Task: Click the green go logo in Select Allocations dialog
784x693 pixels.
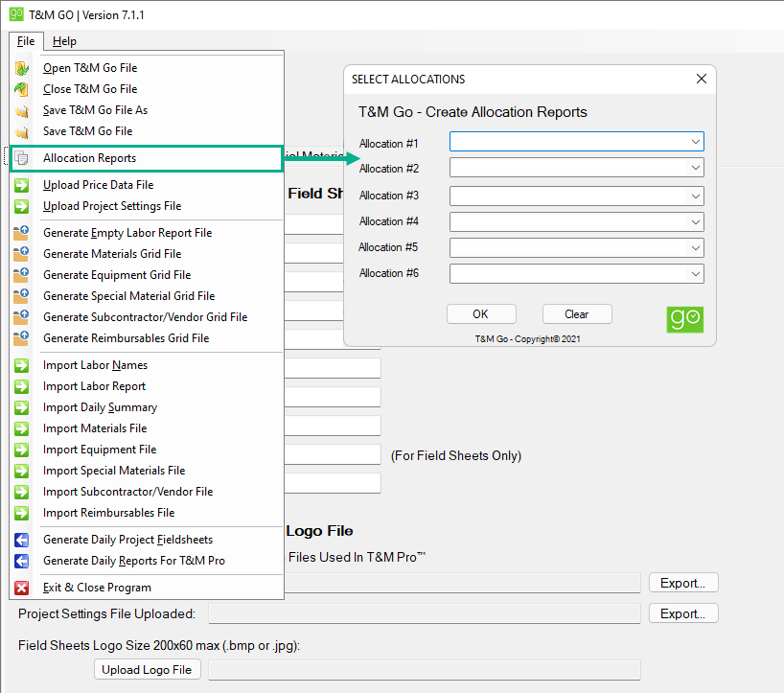Action: 685,319
